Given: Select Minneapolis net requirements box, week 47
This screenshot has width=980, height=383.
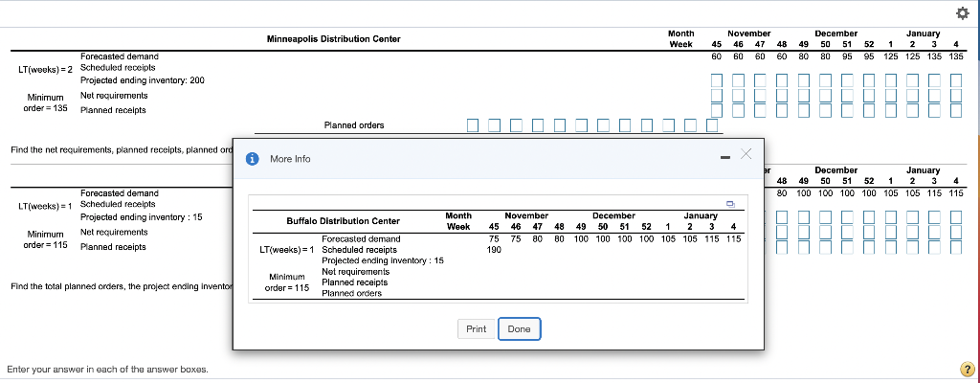Looking at the screenshot, I should [x=760, y=95].
